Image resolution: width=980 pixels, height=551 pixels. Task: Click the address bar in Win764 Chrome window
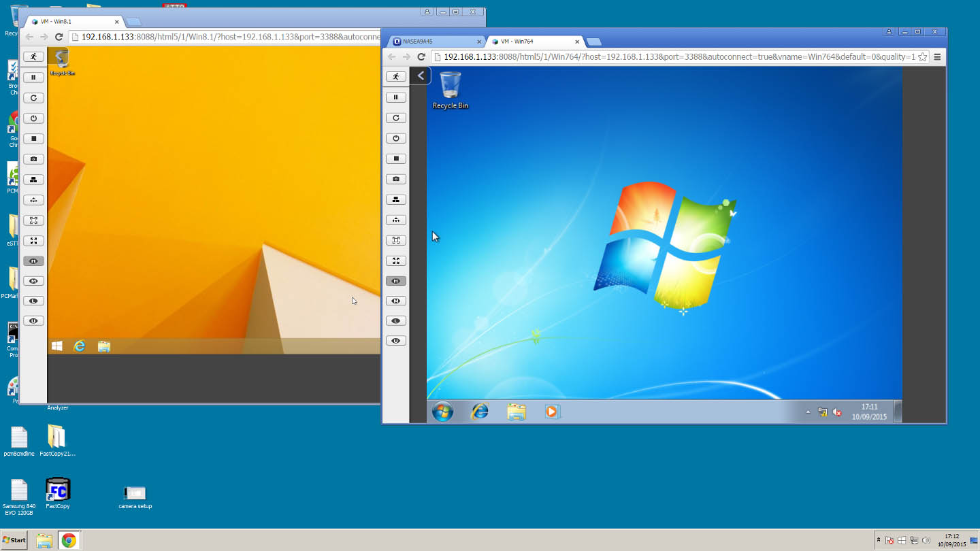point(679,57)
